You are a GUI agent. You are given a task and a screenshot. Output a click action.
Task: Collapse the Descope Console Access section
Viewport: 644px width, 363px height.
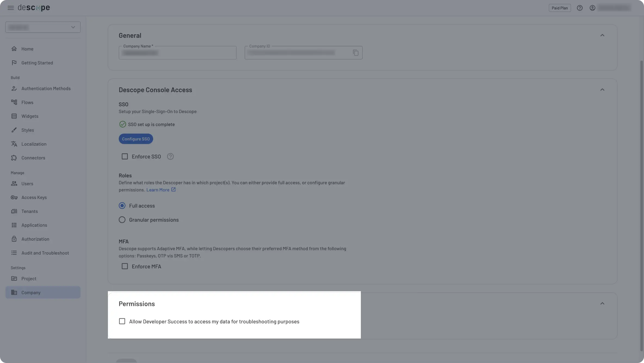click(602, 90)
